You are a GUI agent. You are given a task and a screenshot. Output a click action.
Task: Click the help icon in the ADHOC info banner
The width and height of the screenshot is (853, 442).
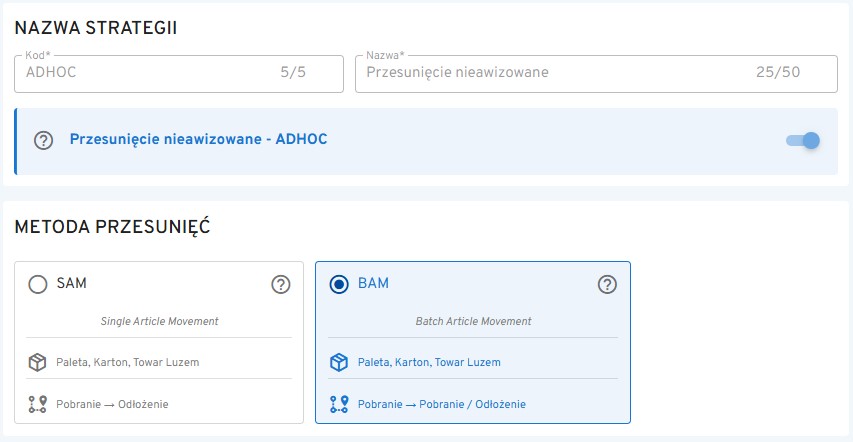[43, 140]
